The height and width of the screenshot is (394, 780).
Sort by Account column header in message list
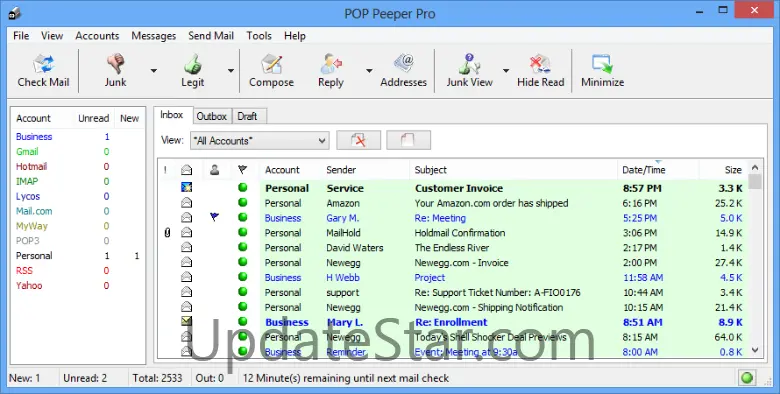291,170
